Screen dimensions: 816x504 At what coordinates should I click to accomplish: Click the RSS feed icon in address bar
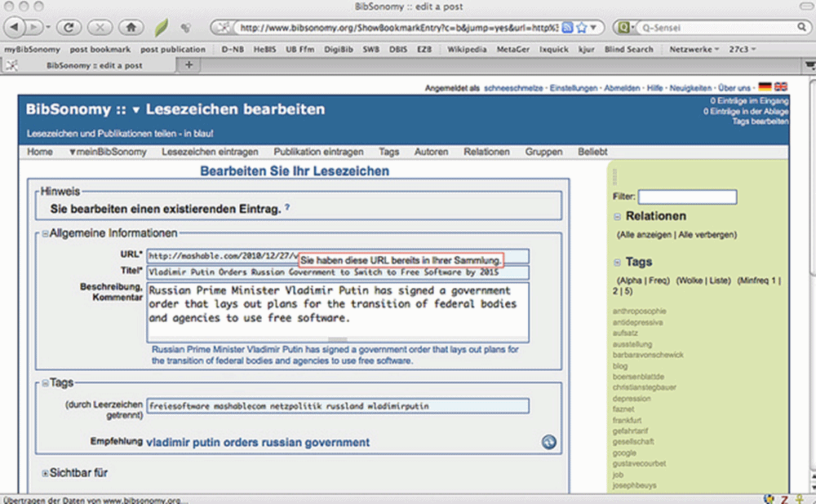pos(567,27)
